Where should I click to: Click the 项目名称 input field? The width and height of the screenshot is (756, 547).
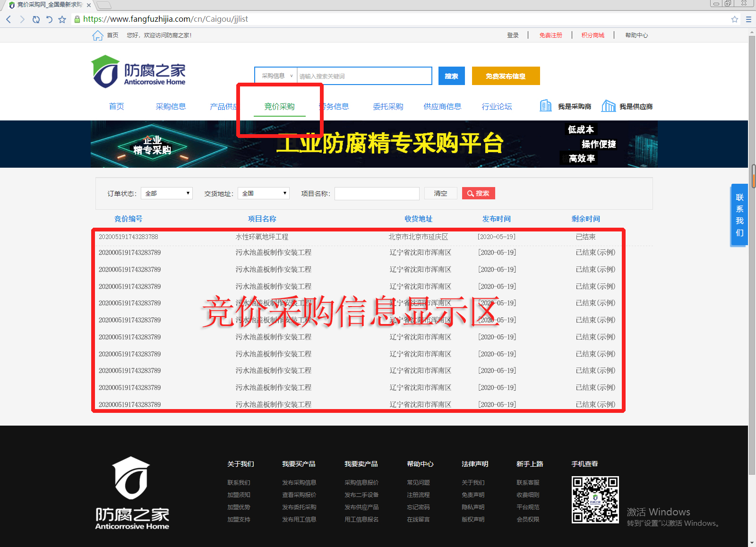377,194
